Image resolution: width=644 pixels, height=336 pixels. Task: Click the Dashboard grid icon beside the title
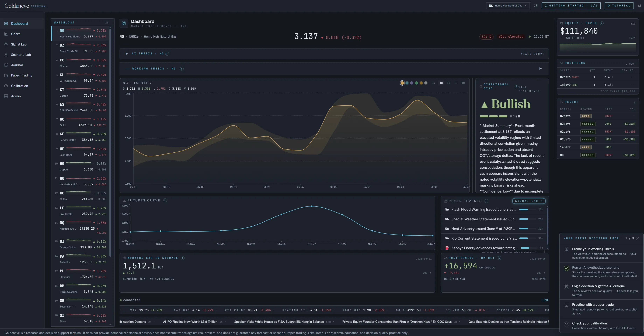tap(124, 23)
